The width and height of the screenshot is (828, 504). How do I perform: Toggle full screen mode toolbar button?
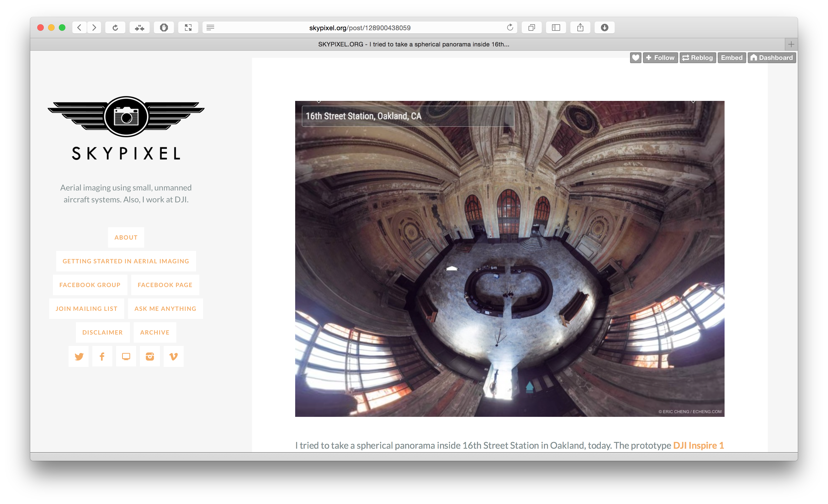pyautogui.click(x=188, y=28)
